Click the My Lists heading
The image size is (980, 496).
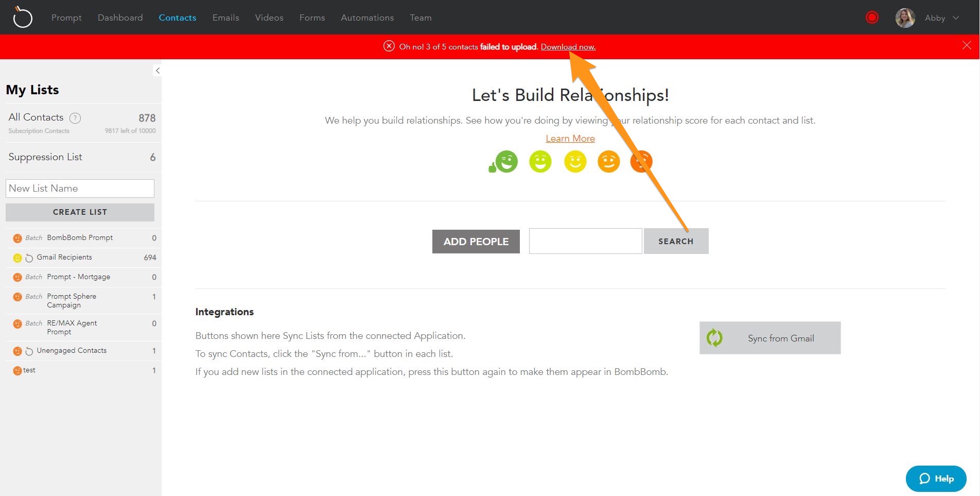tap(32, 90)
